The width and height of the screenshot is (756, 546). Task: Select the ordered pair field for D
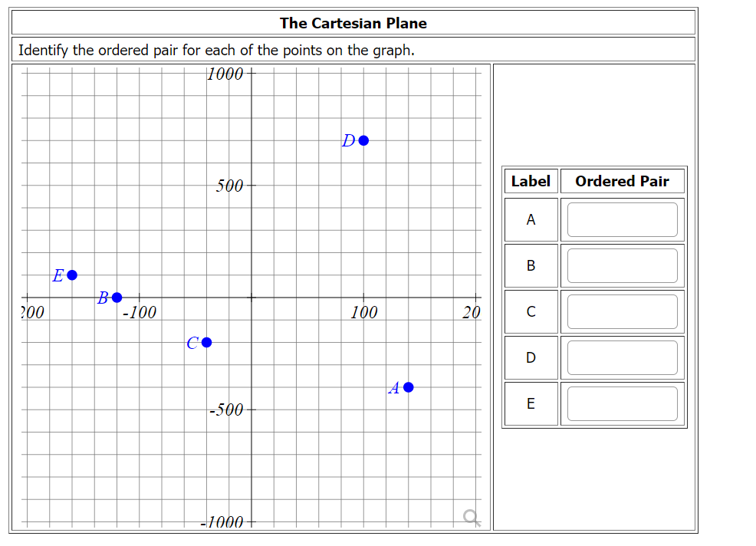click(x=622, y=357)
